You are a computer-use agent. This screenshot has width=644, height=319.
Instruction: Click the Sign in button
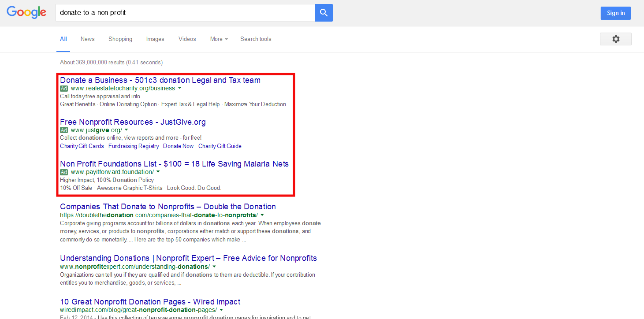point(616,13)
